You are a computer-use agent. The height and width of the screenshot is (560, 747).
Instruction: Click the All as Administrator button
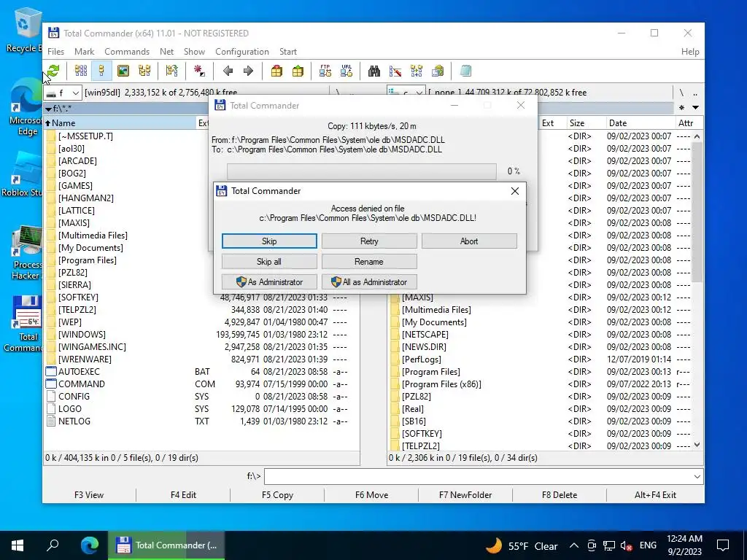(369, 282)
